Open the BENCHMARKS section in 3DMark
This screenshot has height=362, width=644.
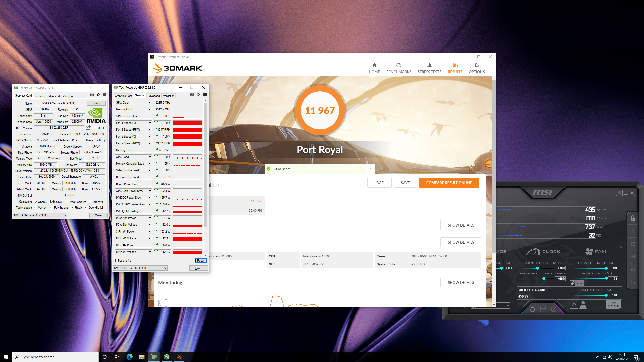398,68
